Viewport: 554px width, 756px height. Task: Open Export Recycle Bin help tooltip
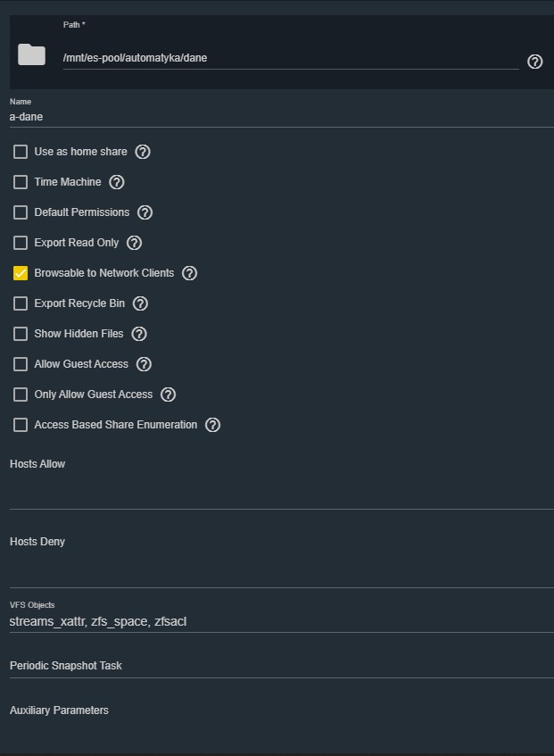[x=140, y=303]
